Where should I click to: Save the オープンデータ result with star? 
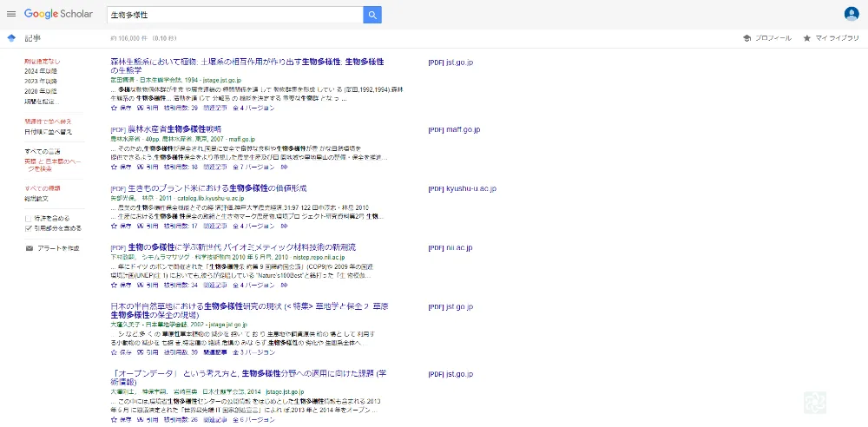pyautogui.click(x=120, y=420)
